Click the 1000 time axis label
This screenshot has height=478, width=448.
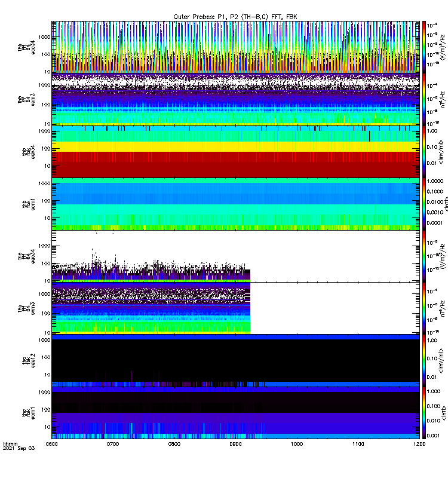[297, 444]
